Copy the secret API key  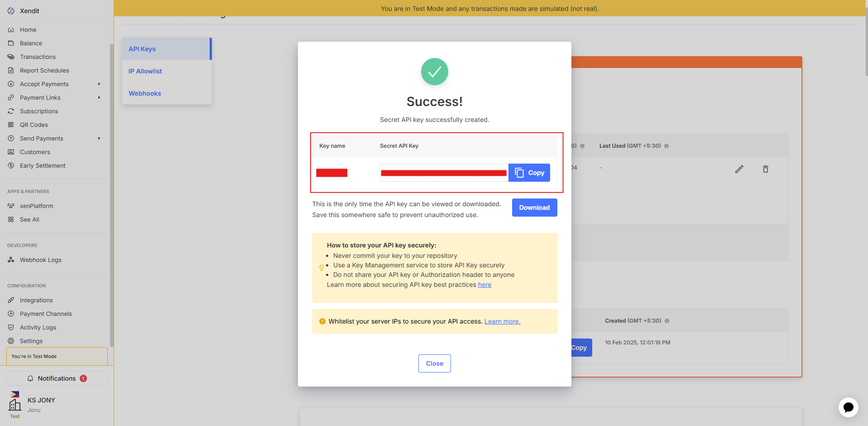tap(529, 173)
